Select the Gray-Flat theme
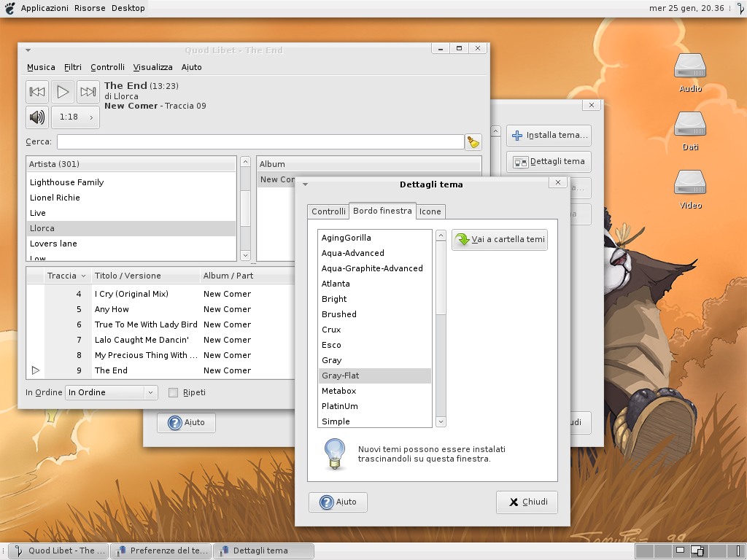 pyautogui.click(x=375, y=376)
